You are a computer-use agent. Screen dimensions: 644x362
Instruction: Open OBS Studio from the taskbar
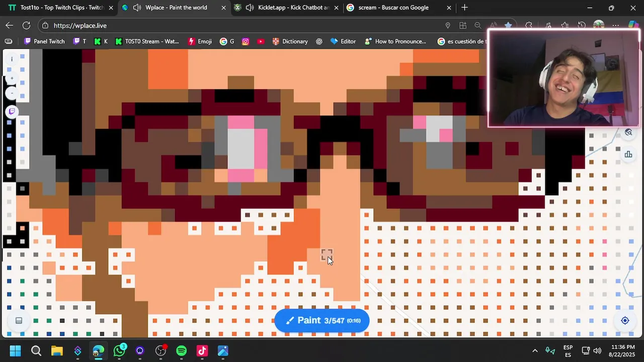161,351
